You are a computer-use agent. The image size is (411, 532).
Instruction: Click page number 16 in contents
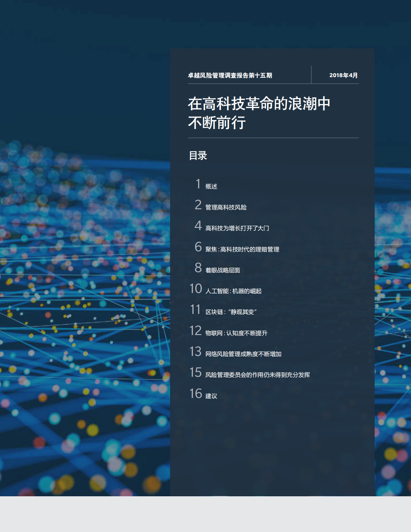point(196,394)
